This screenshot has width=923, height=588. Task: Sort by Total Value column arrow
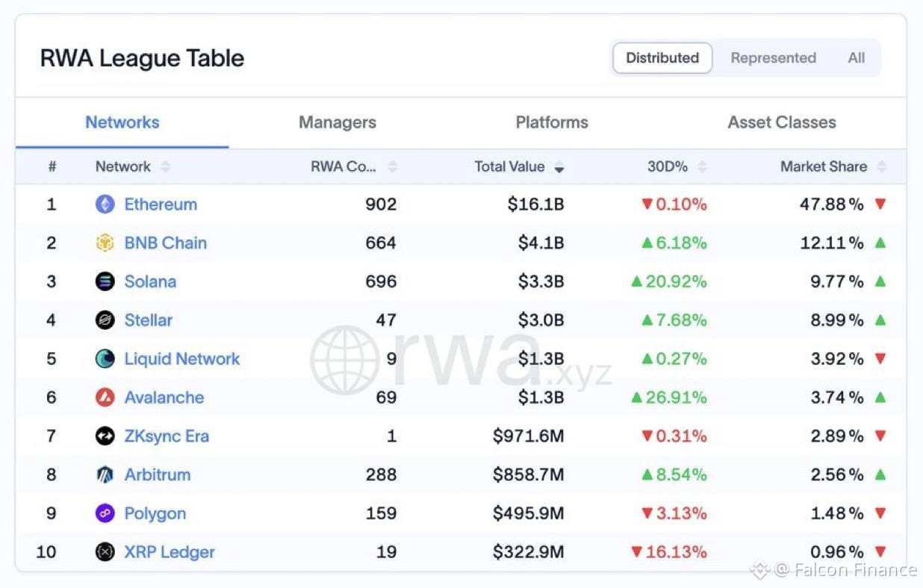[559, 168]
